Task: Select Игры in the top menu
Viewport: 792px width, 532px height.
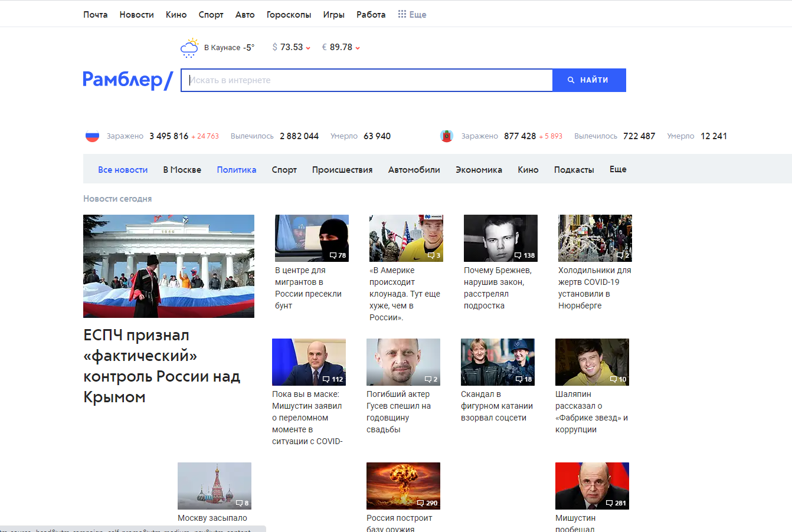Action: click(x=333, y=15)
